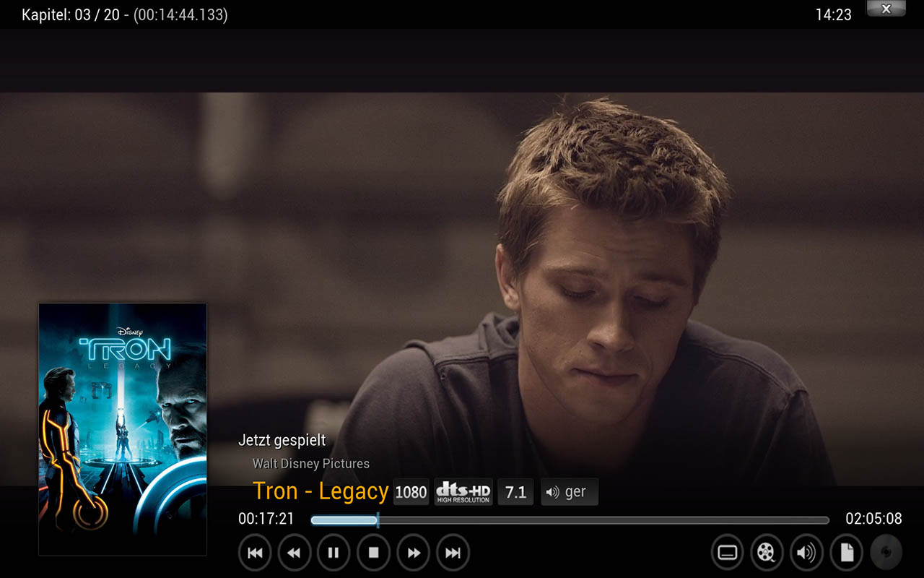Rewind the movie playback
The image size is (924, 578).
(295, 553)
